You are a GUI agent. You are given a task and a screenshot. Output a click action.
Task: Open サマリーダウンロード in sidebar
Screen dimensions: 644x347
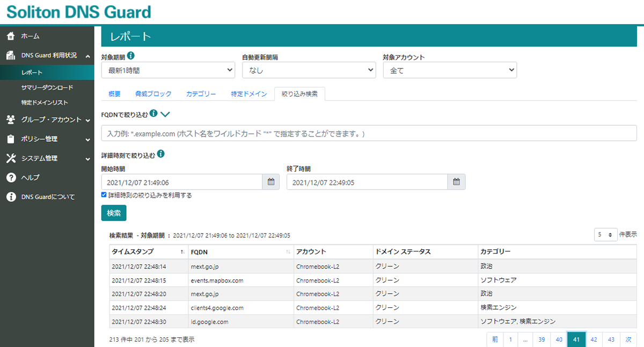tap(47, 88)
